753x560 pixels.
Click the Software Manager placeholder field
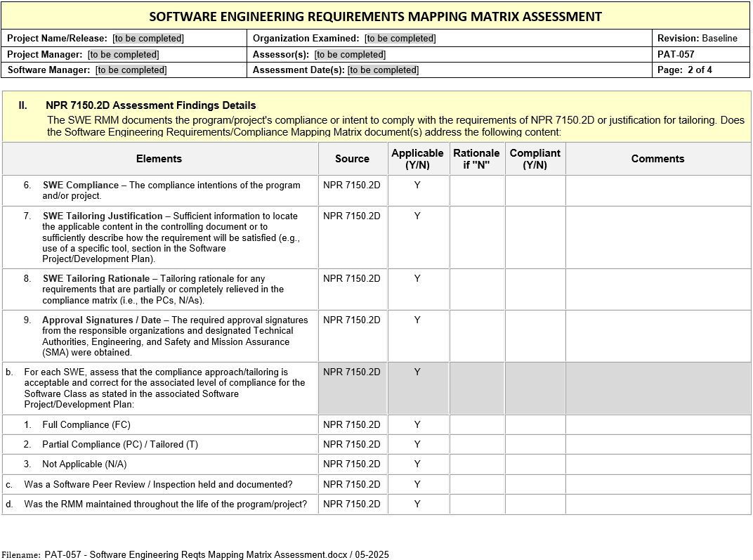click(131, 70)
